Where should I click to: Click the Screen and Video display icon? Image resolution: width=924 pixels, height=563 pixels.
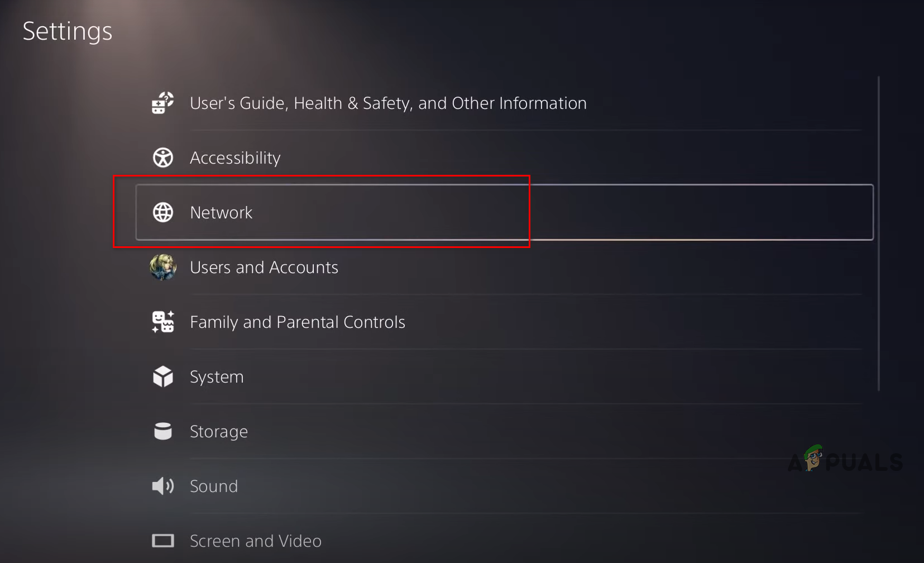(x=163, y=541)
